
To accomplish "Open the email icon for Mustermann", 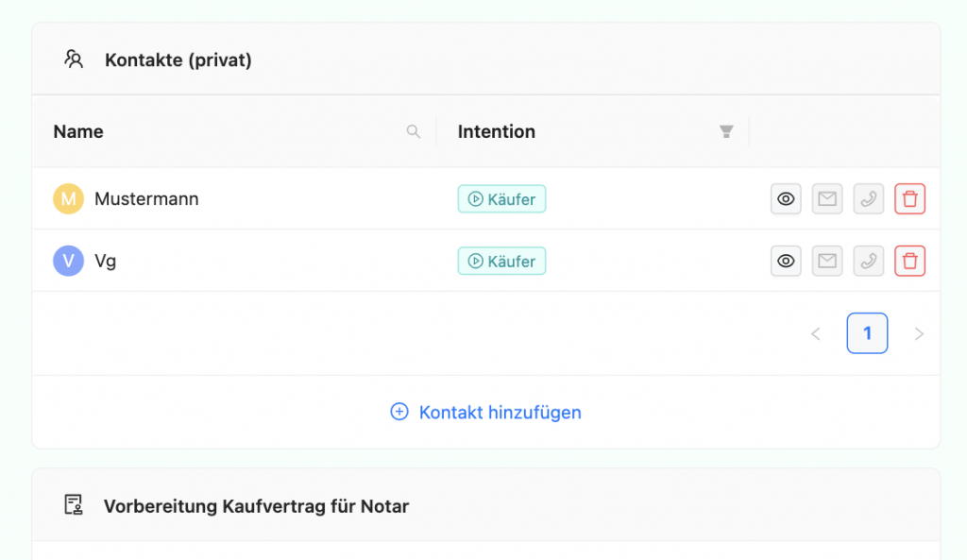I will (827, 199).
